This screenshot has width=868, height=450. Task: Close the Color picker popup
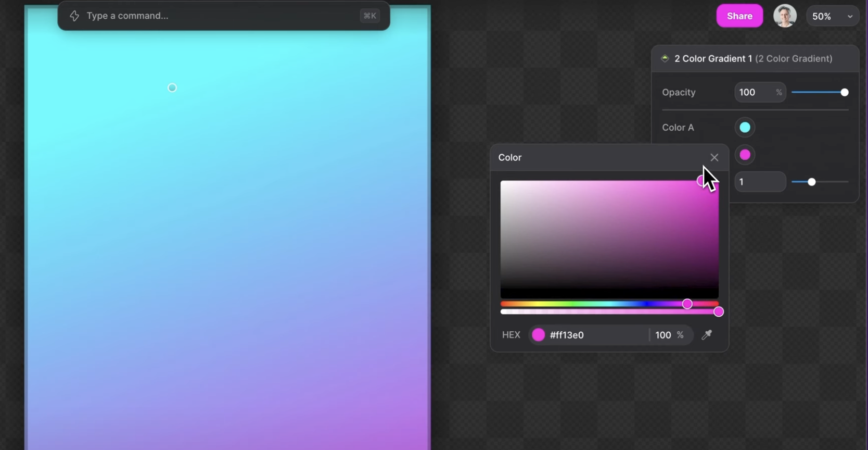[714, 157]
